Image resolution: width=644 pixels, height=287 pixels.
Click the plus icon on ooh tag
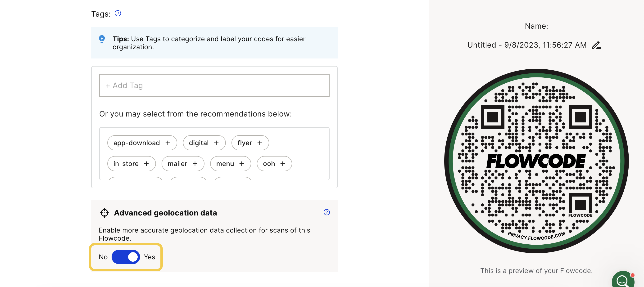[x=282, y=164]
